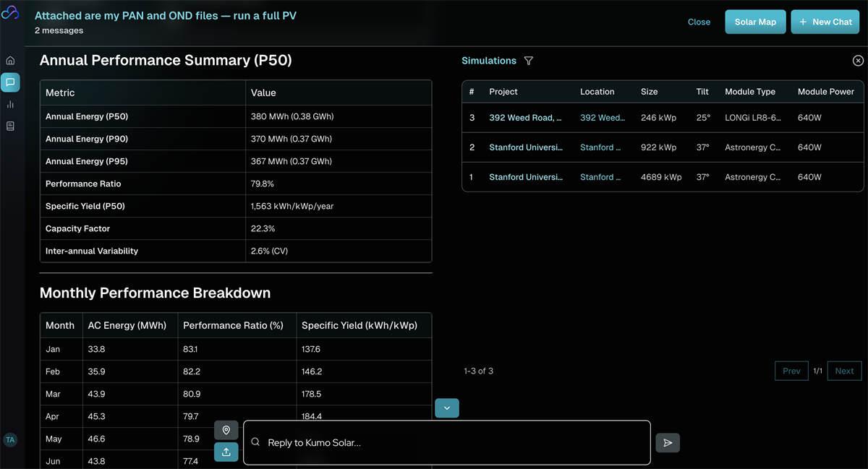868x469 pixels.
Task: Focus the Reply to Kumo Solar input
Action: pos(447,442)
